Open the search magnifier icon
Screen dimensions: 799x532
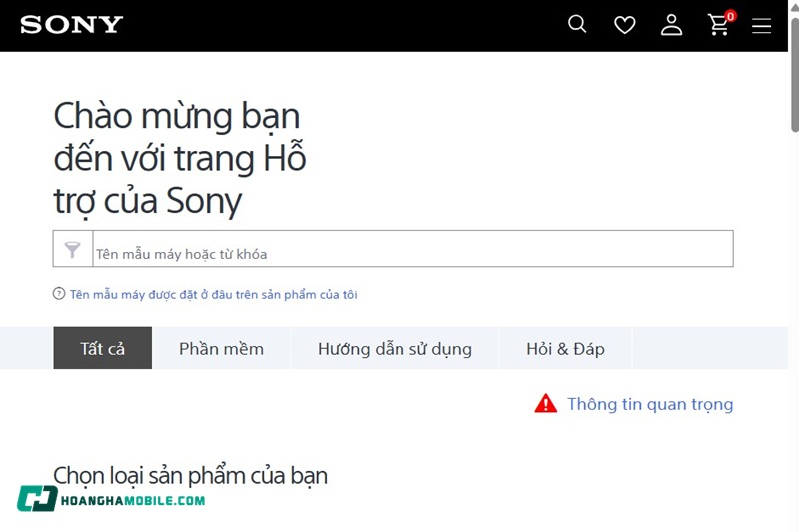577,24
